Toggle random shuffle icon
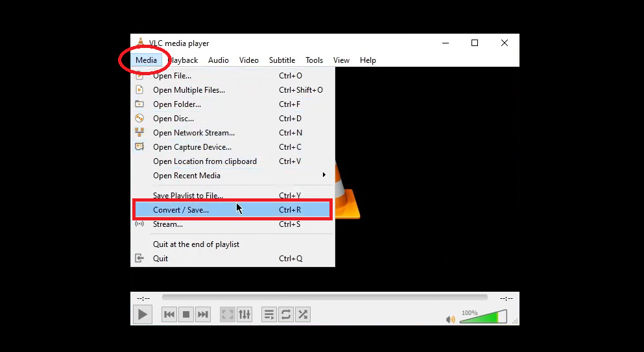Image resolution: width=644 pixels, height=352 pixels. 303,314
